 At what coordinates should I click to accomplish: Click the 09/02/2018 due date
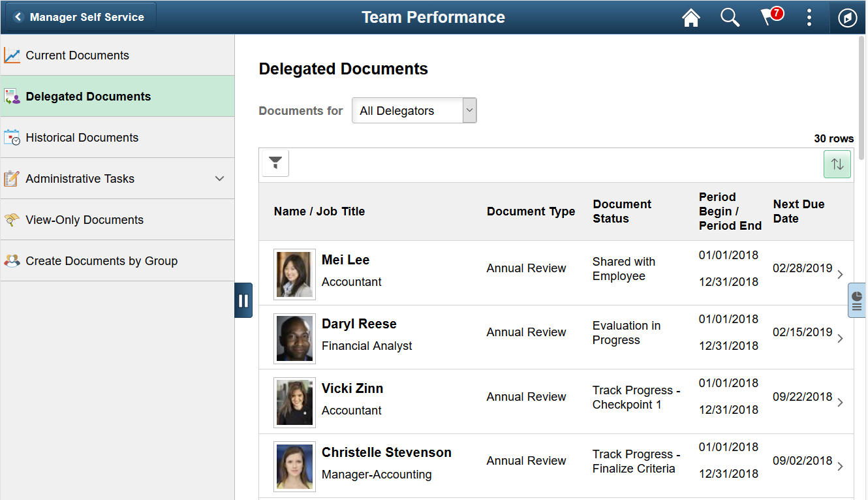[803, 461]
